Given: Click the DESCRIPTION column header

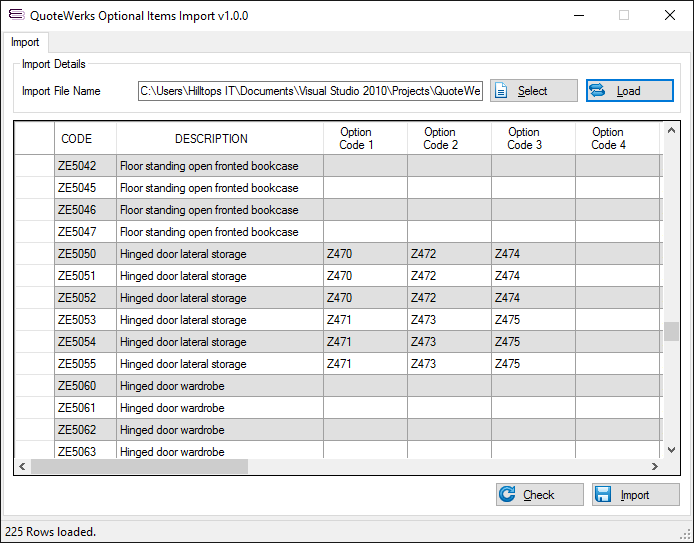Looking at the screenshot, I should click(211, 139).
